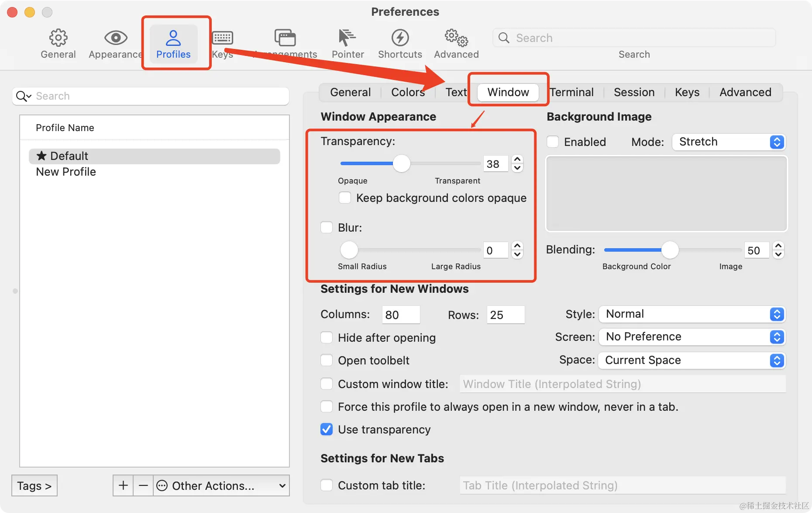Click the Rows field showing 25
Image resolution: width=812 pixels, height=513 pixels.
(x=506, y=315)
